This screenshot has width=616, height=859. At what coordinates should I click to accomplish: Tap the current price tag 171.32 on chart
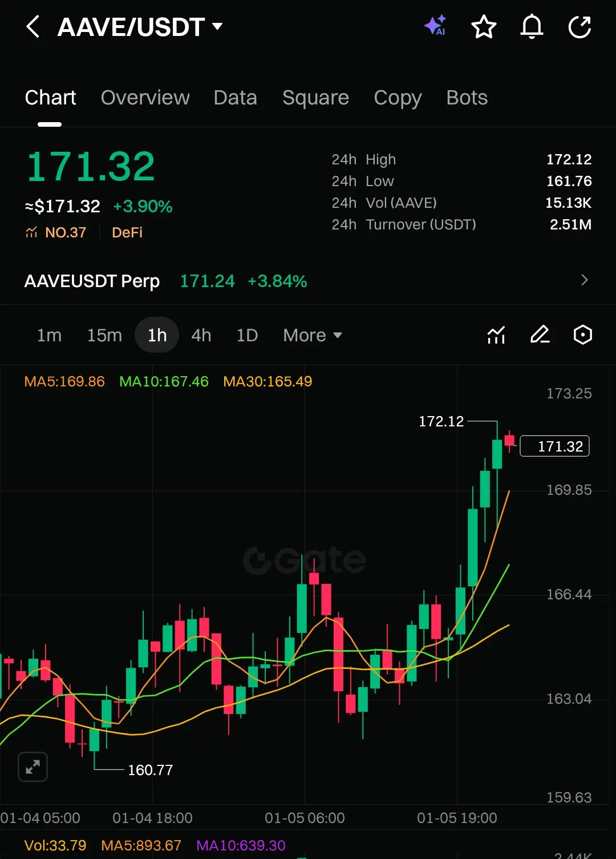click(554, 446)
